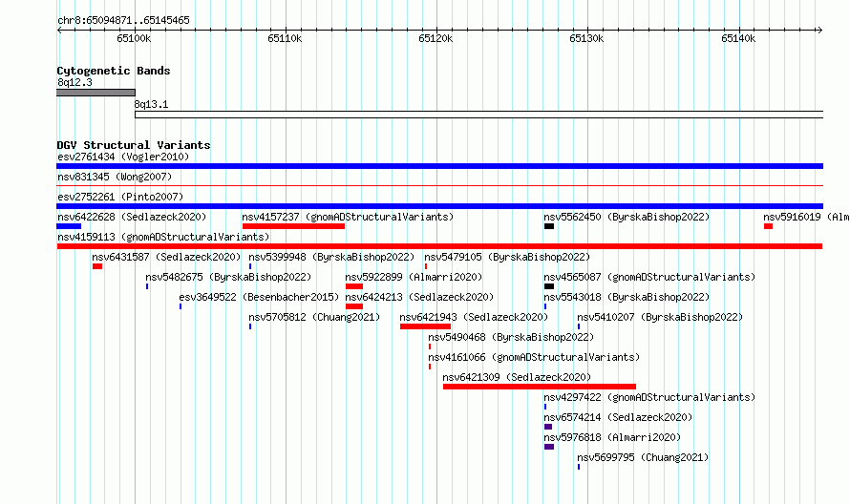Click nsv5490468 (ByrskaBishop2022) label
The image size is (850, 504).
511,337
